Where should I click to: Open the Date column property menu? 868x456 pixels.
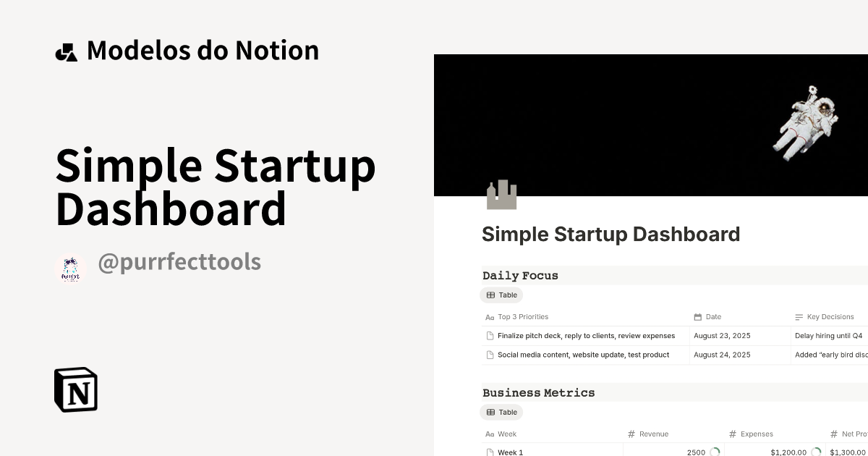[x=712, y=316]
